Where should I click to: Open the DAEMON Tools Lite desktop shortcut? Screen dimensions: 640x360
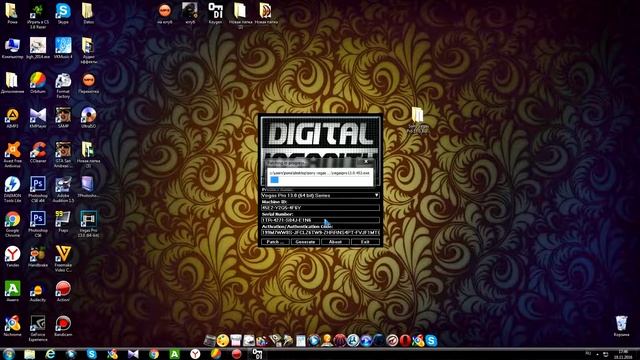tap(12, 189)
